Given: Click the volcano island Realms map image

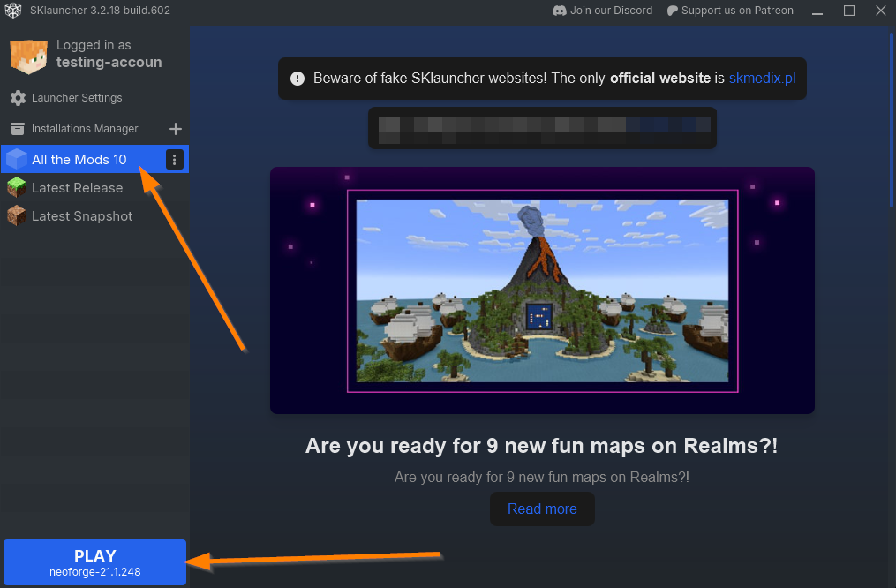Looking at the screenshot, I should pos(542,290).
